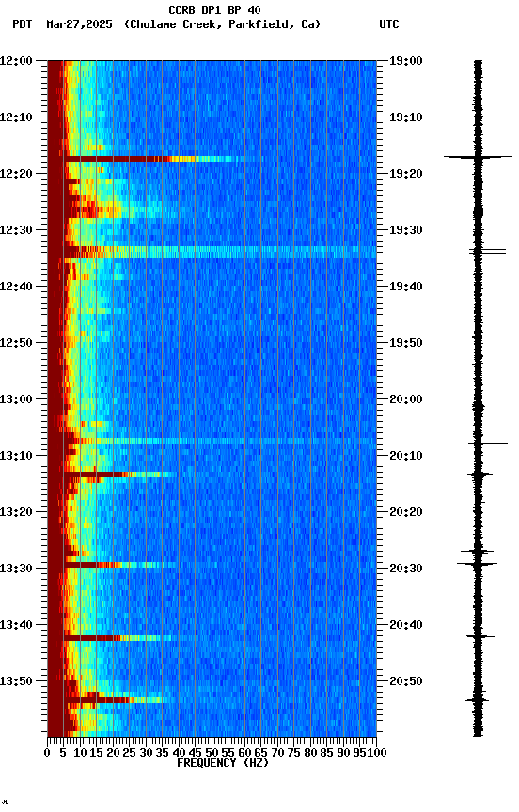Screen dimensions: 519x812
Task: Click the '12:40' PDT time label
Action: click(16, 287)
